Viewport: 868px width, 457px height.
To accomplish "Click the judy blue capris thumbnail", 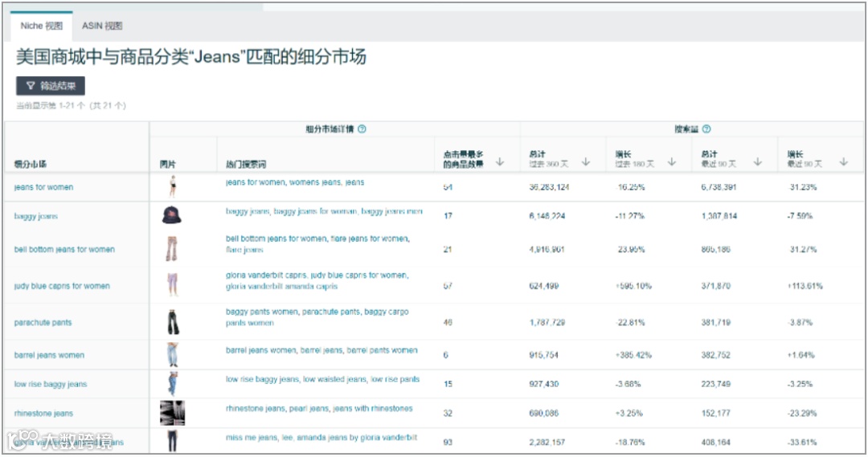I will point(173,284).
